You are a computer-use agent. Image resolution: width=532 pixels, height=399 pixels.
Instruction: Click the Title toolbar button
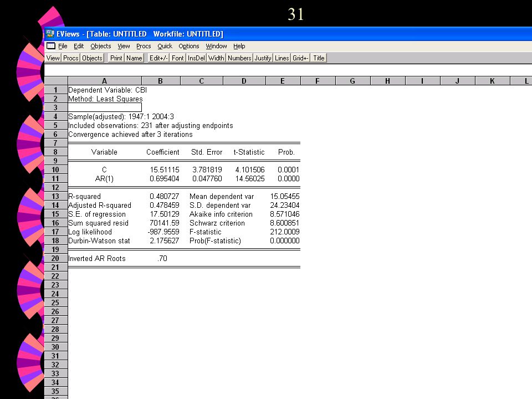tap(319, 58)
